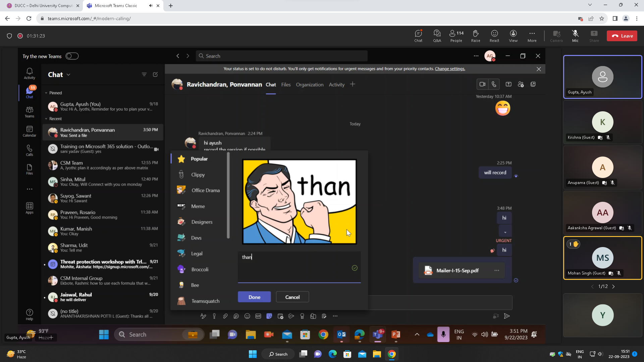Click the meme caption text field

point(299,267)
